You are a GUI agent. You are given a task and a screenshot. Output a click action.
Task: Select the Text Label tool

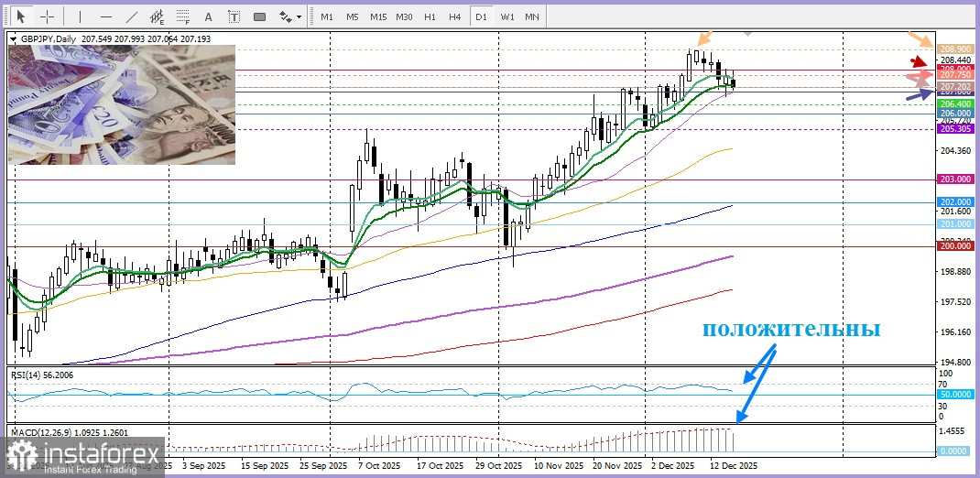[x=234, y=16]
